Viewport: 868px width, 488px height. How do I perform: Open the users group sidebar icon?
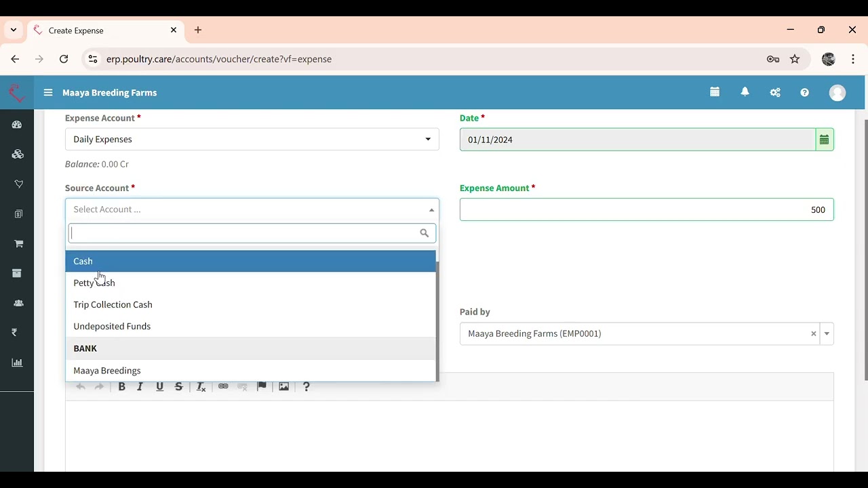click(18, 303)
